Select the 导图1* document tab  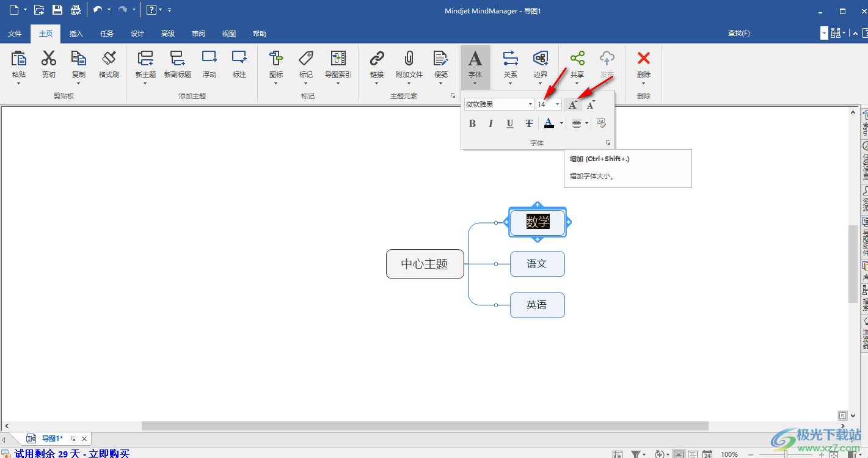pyautogui.click(x=51, y=438)
